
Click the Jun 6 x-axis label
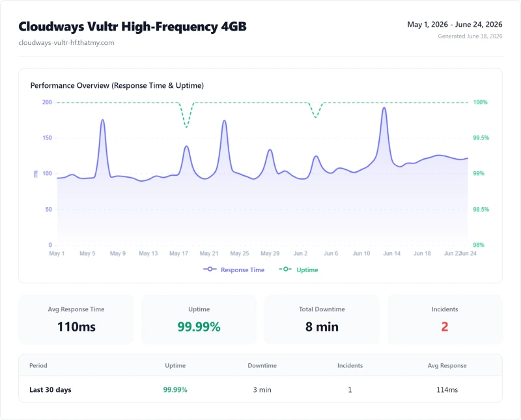tap(331, 253)
